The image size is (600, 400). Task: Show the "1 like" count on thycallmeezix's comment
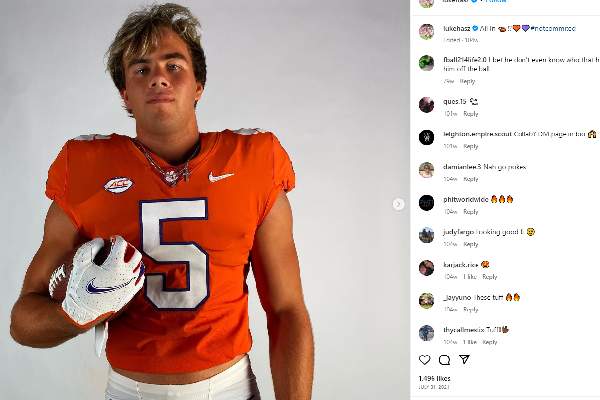click(x=470, y=342)
